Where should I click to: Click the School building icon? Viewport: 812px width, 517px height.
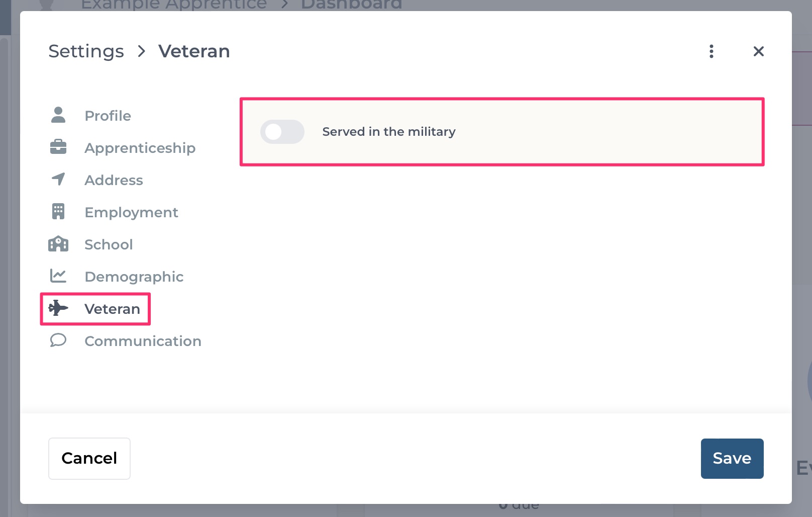[58, 244]
